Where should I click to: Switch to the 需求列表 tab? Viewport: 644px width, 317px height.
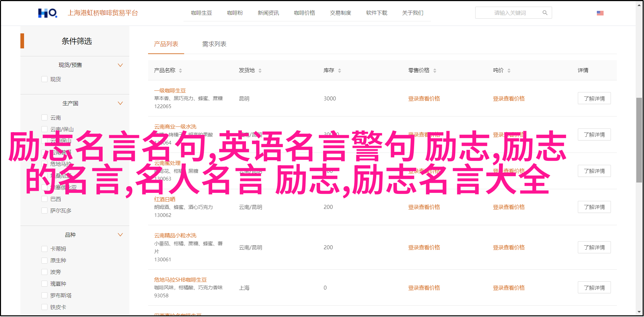tap(214, 44)
